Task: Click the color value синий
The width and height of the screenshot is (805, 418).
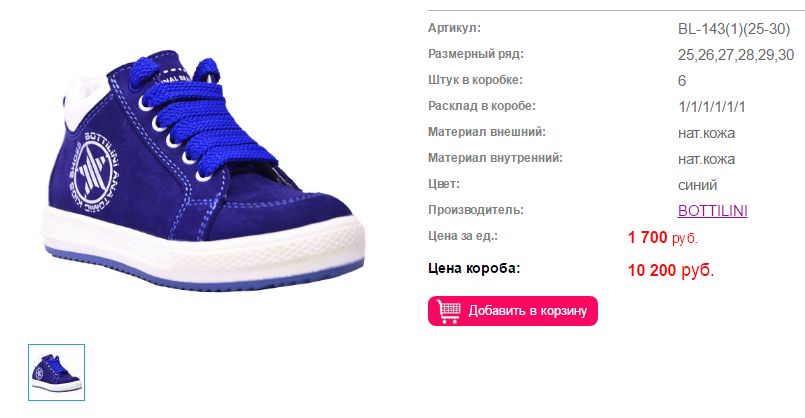Action: pyautogui.click(x=697, y=185)
